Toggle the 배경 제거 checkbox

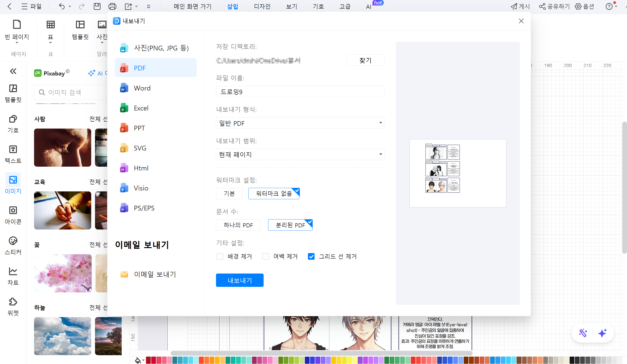220,256
